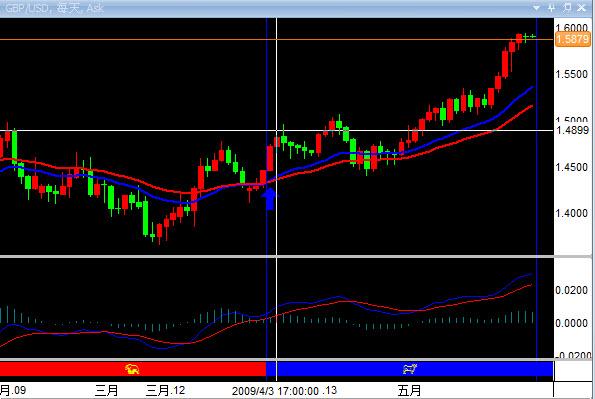Viewport: 595px width, 399px height.
Task: Click the blue bullish trend bar segment
Action: tap(409, 369)
